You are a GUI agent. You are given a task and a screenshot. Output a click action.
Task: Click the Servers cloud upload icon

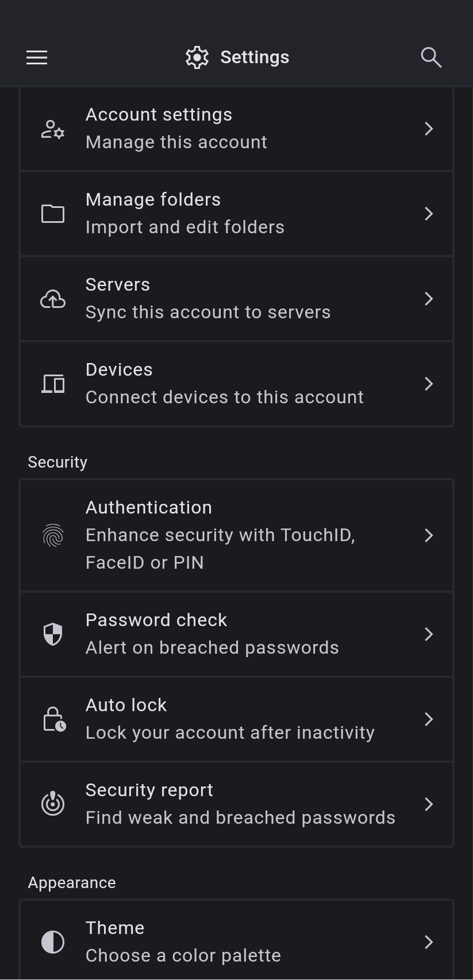coord(53,299)
